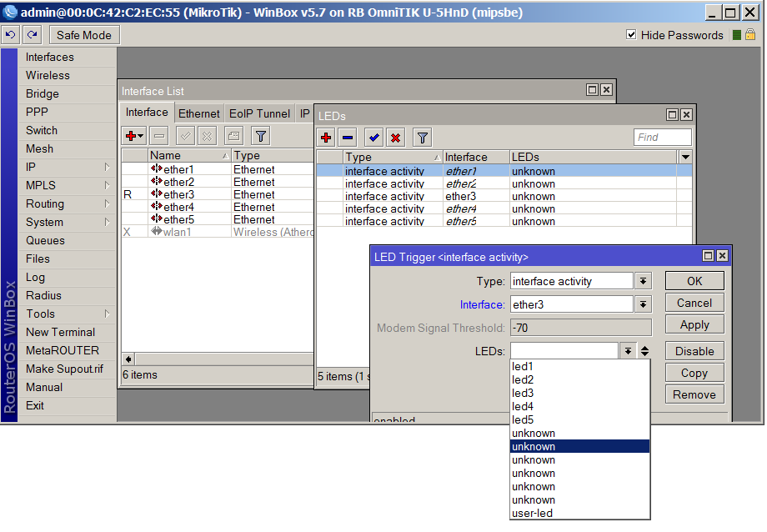
Task: Click Cancel in LED Trigger dialog
Action: click(694, 303)
